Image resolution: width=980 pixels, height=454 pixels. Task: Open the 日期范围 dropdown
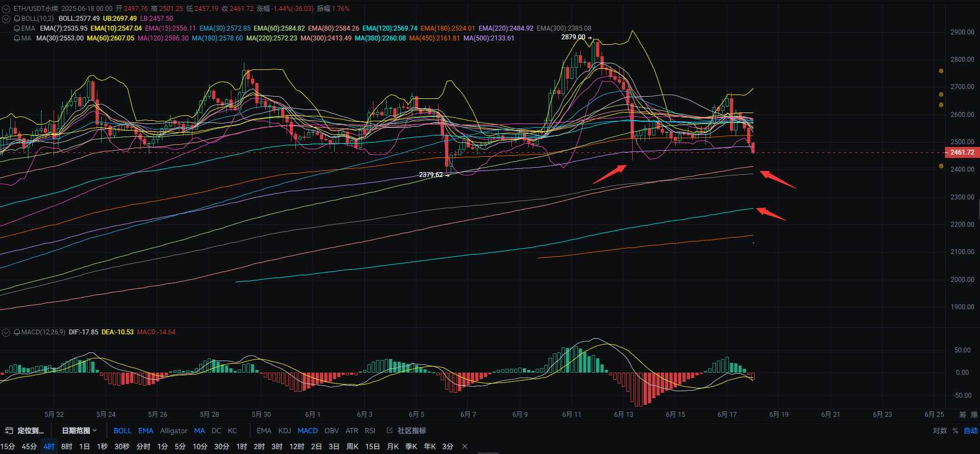tap(79, 431)
